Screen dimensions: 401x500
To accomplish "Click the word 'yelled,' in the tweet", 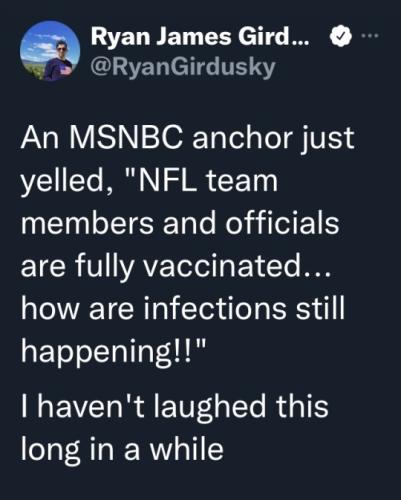I will click(x=67, y=182).
